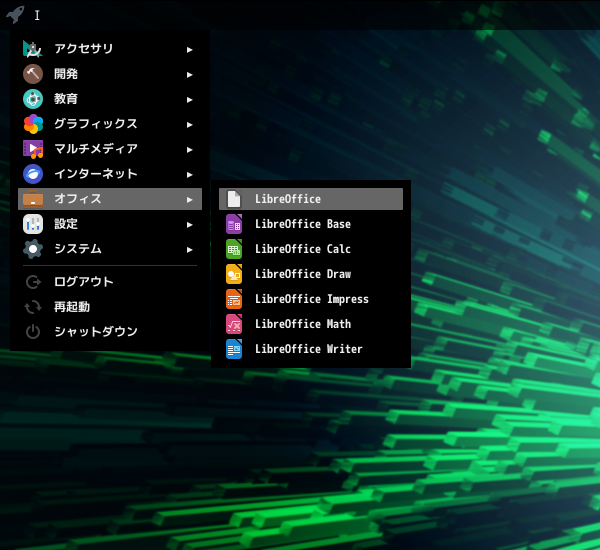This screenshot has width=600, height=550.
Task: Click the white LibreOffice document icon
Action: (x=234, y=199)
